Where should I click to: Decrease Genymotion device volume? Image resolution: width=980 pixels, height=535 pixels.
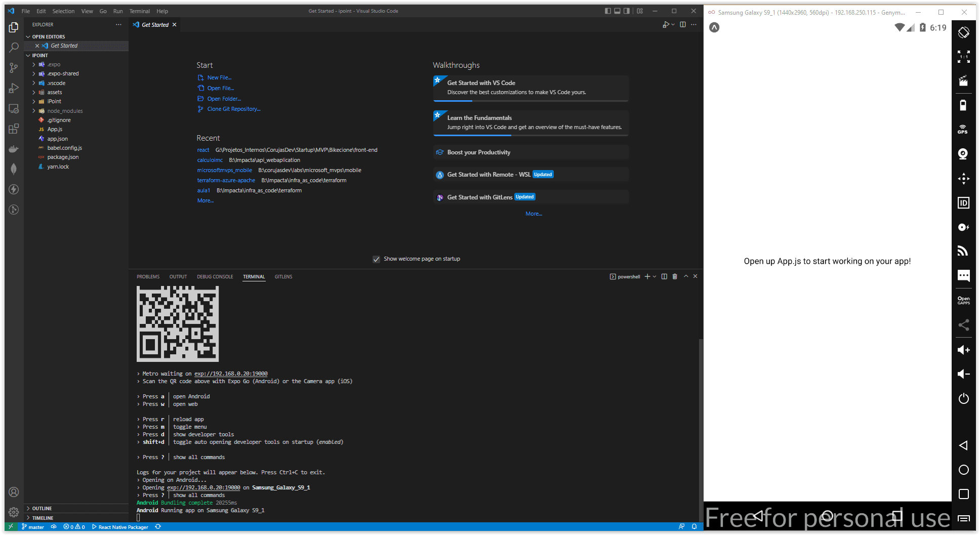[963, 374]
